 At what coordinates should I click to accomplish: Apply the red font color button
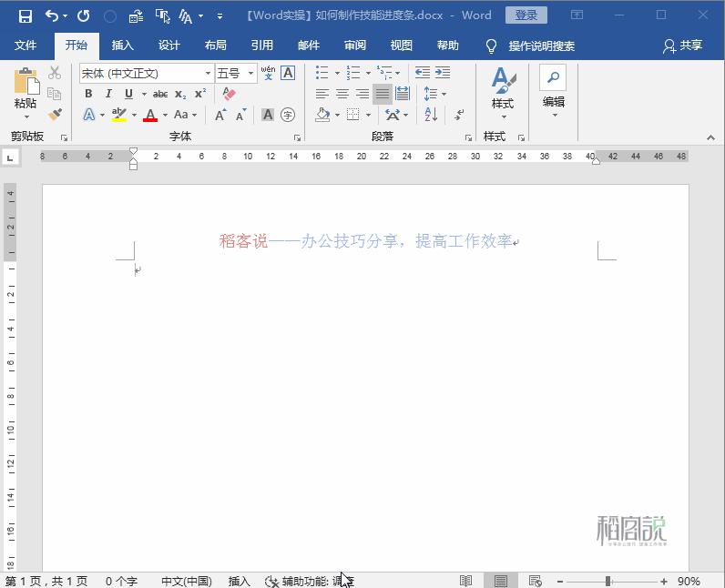150,115
